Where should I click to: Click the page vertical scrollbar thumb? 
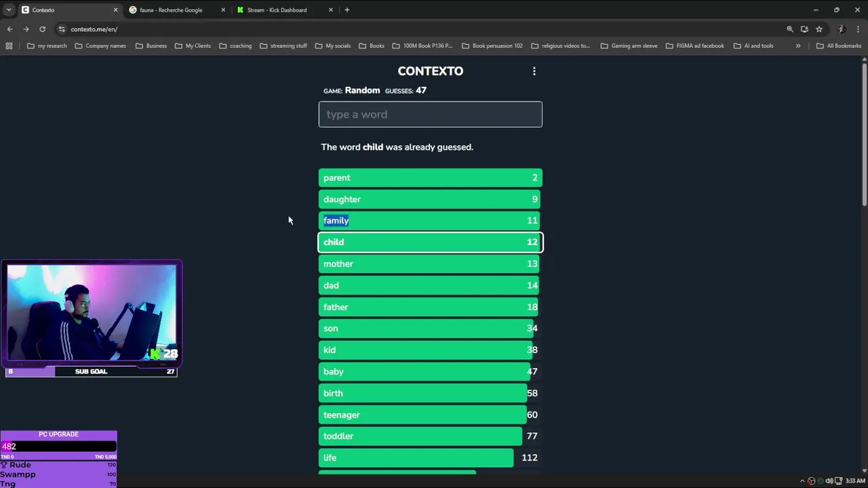[x=864, y=134]
